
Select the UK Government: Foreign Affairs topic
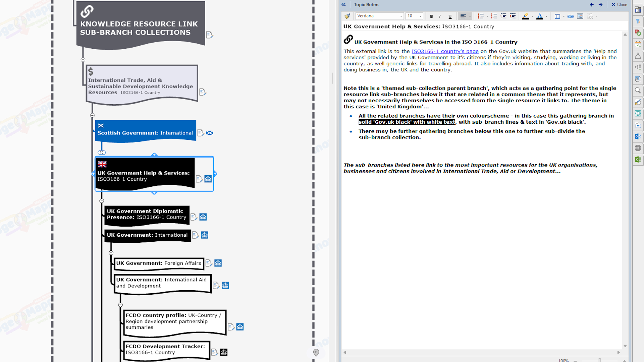coord(158,263)
